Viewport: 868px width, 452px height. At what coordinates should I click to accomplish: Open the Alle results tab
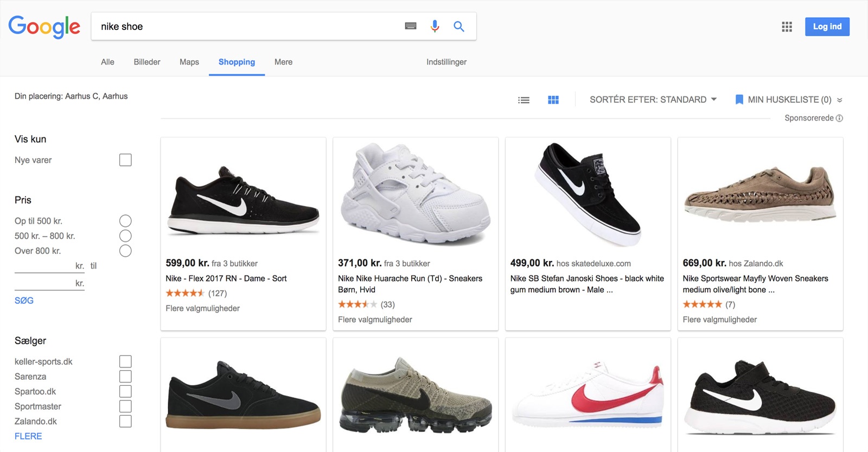pos(107,62)
